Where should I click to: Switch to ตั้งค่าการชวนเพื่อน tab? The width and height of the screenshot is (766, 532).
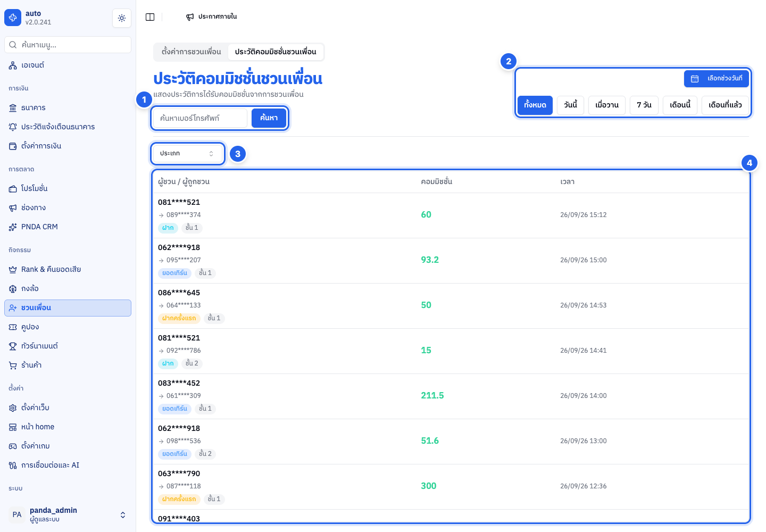(191, 52)
